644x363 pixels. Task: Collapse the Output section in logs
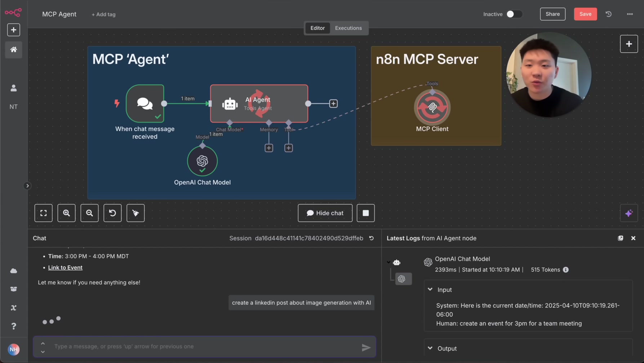[430, 348]
